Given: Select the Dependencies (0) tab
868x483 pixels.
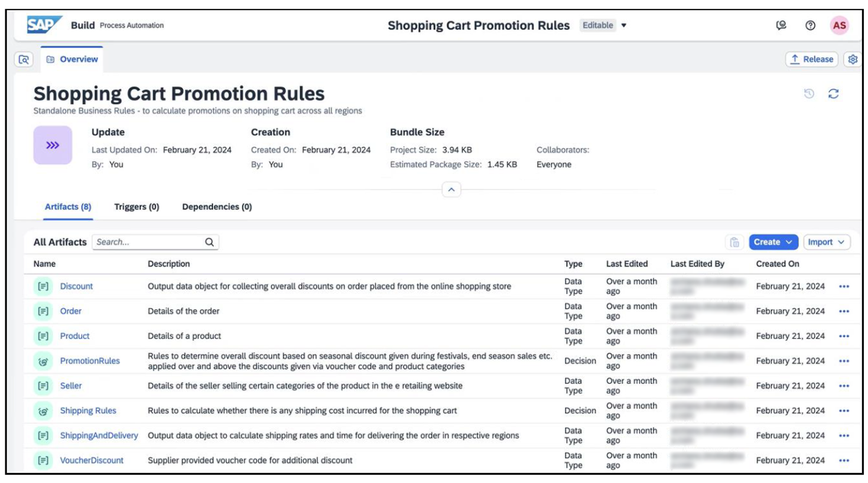Looking at the screenshot, I should pos(217,207).
